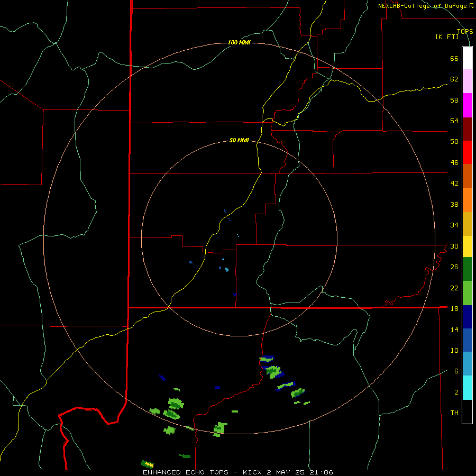The height and width of the screenshot is (476, 476).
Task: Pick the yellow swatch in the legend
Action: point(467,246)
